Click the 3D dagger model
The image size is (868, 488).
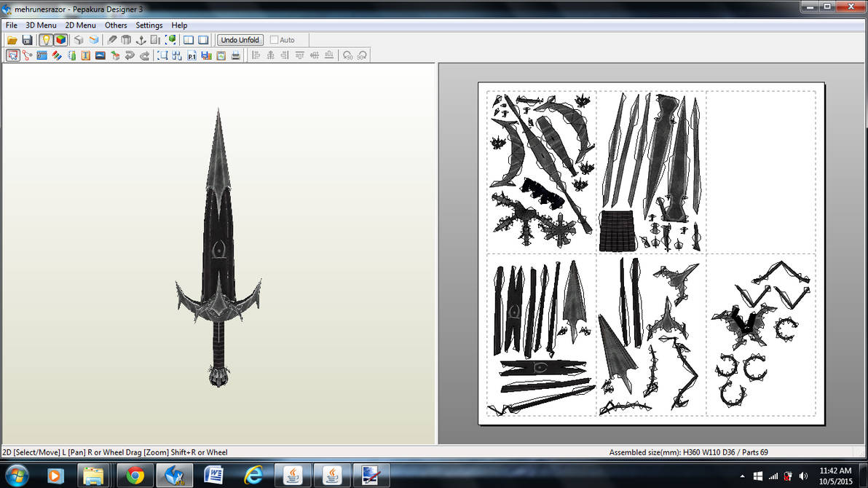point(218,246)
